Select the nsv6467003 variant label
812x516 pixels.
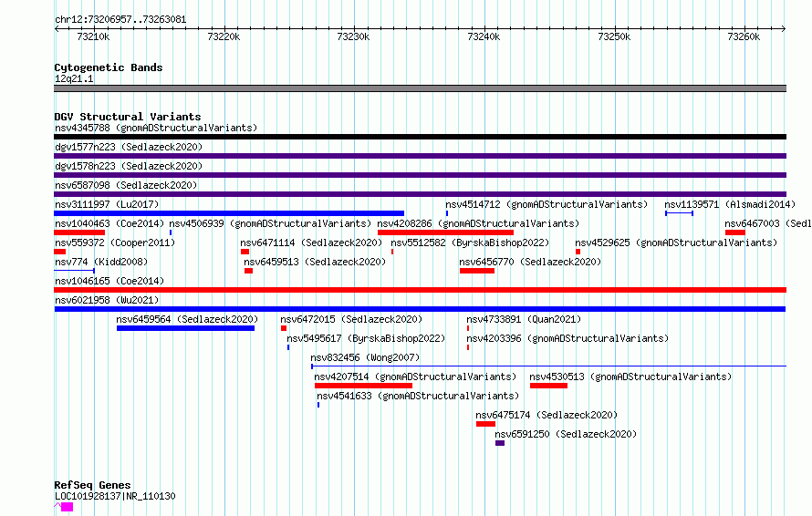click(768, 223)
